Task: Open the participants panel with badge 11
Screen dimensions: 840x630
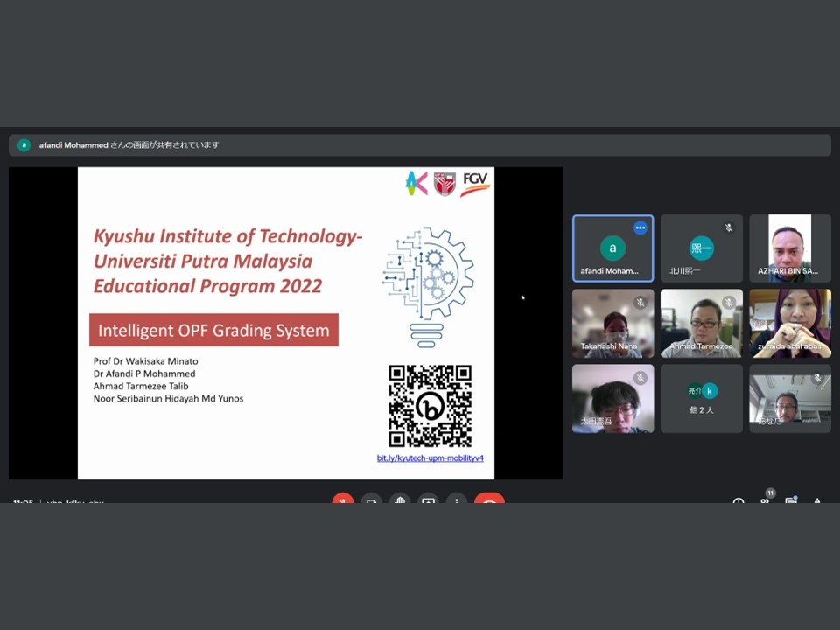Action: coord(766,499)
